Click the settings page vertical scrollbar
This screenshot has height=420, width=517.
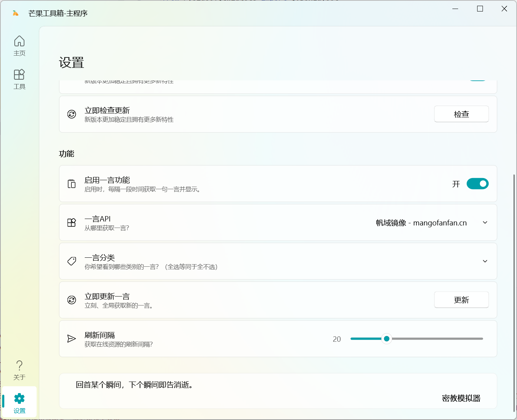tap(514, 293)
